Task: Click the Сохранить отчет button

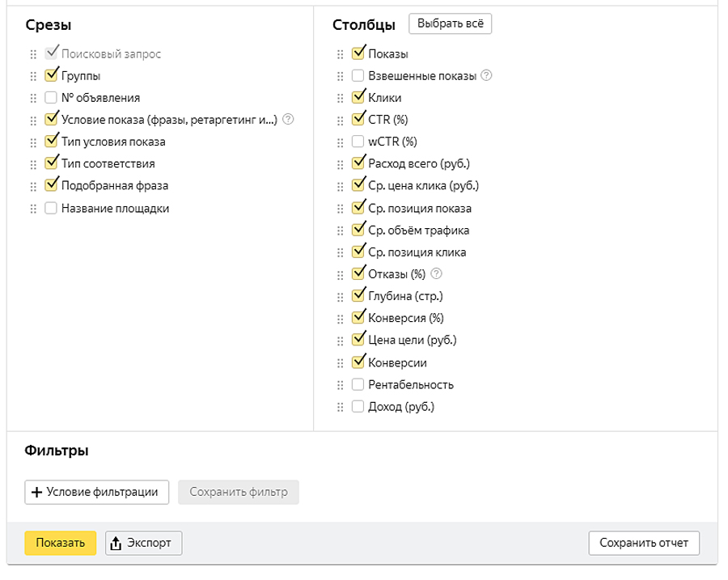Action: coord(644,543)
